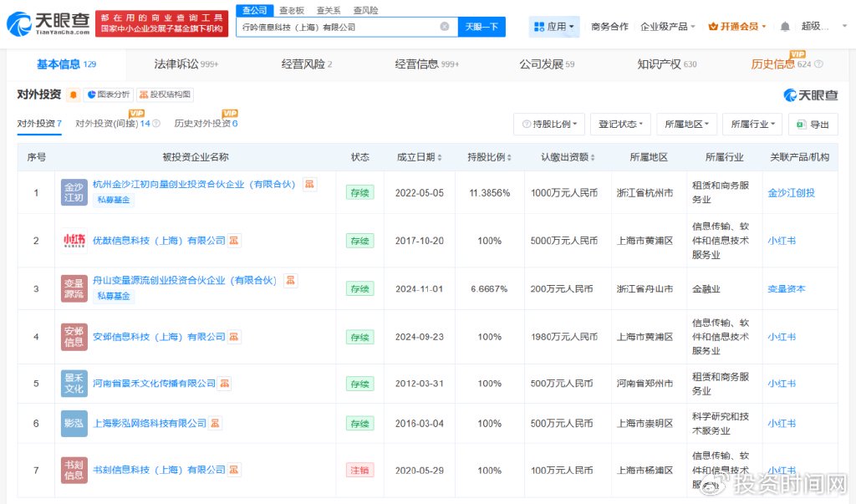Click the notification bell icon in header
The width and height of the screenshot is (856, 504).
pos(785,27)
